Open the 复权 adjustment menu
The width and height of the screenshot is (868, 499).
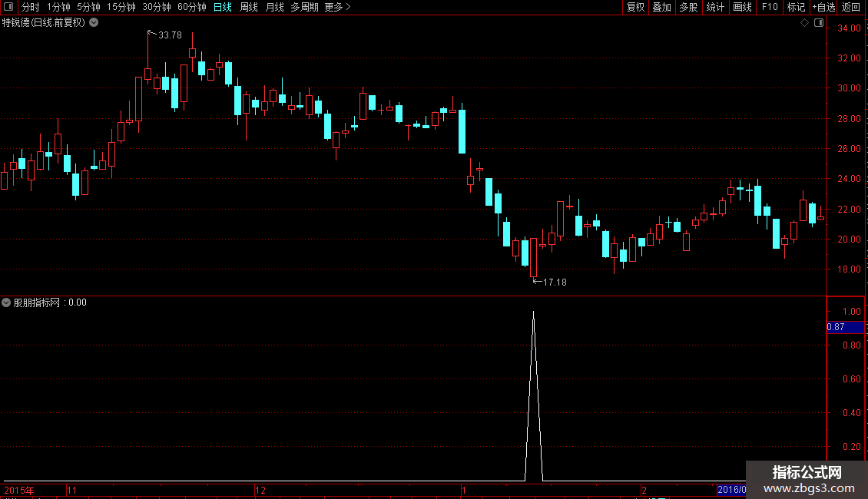point(635,7)
